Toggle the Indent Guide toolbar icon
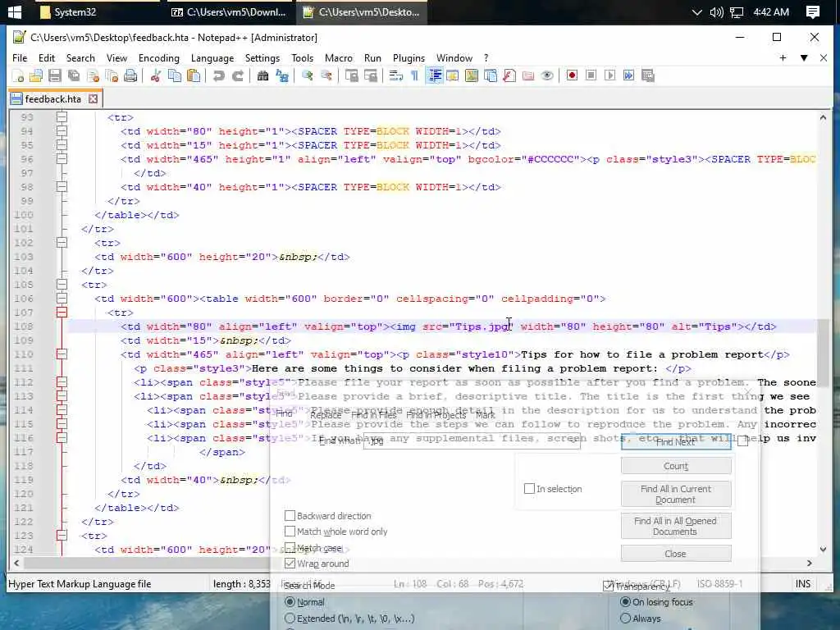Screen dimensions: 840x630 (435, 75)
